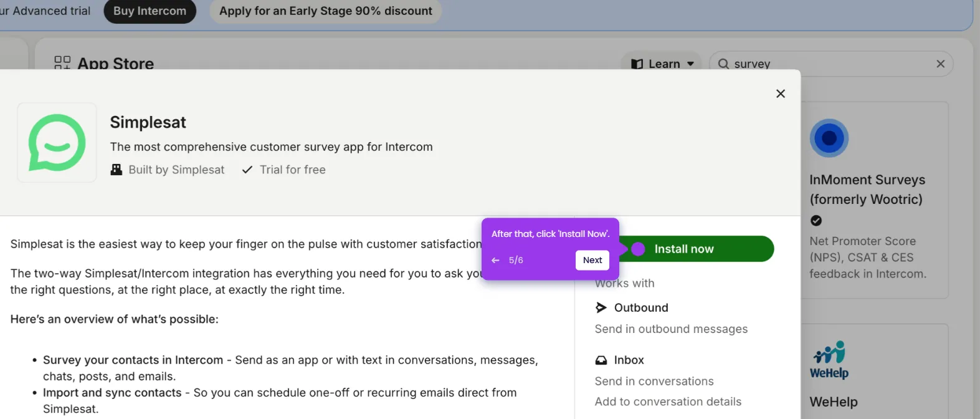Click the Outbound heading under Works with
Image resolution: width=980 pixels, height=419 pixels.
point(641,307)
